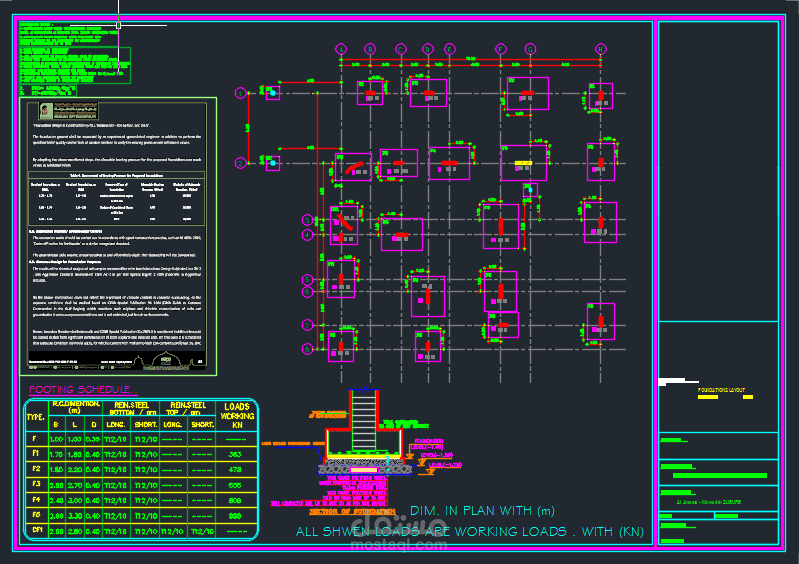This screenshot has width=799, height=564.
Task: Select the soil report image on left
Action: click(118, 236)
